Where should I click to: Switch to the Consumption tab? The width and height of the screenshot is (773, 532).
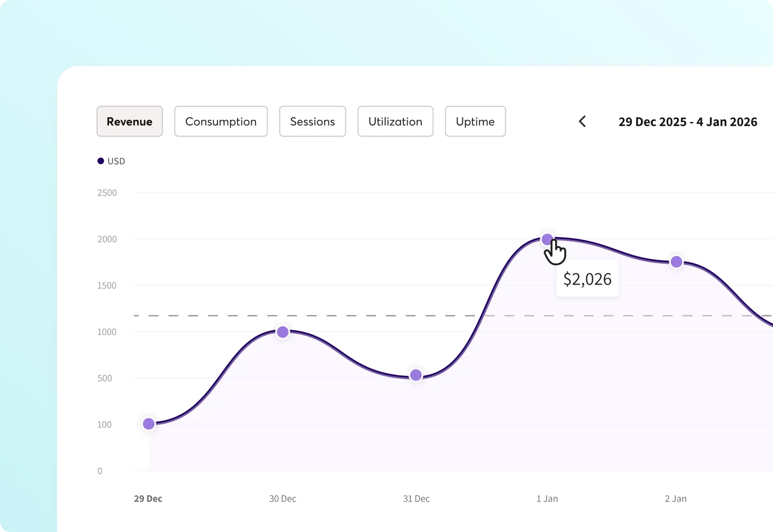point(221,122)
